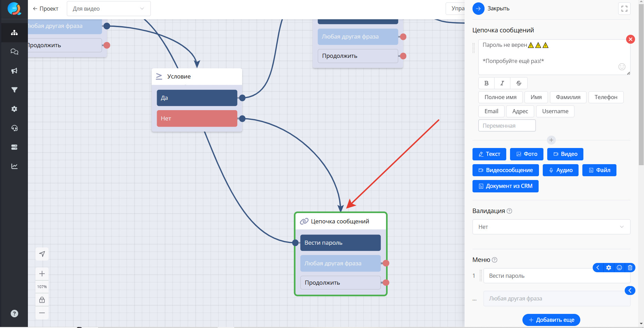Expand panel to fullscreen
The image size is (644, 328).
click(624, 9)
